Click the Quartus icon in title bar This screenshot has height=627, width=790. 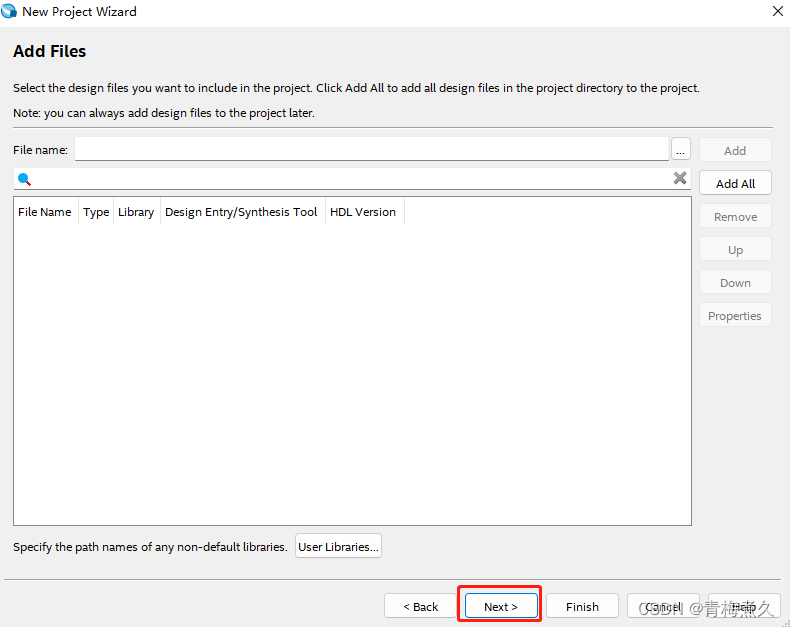click(x=9, y=11)
